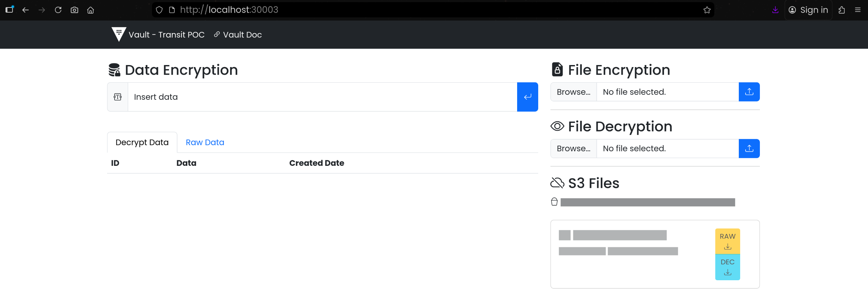Browse for a file to encrypt
Viewport: 868px width, 301px height.
[x=573, y=92]
